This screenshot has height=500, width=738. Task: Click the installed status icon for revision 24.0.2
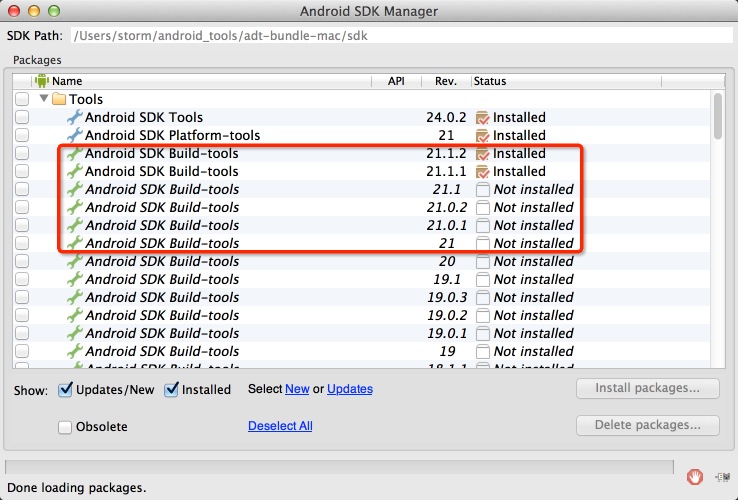[x=482, y=118]
